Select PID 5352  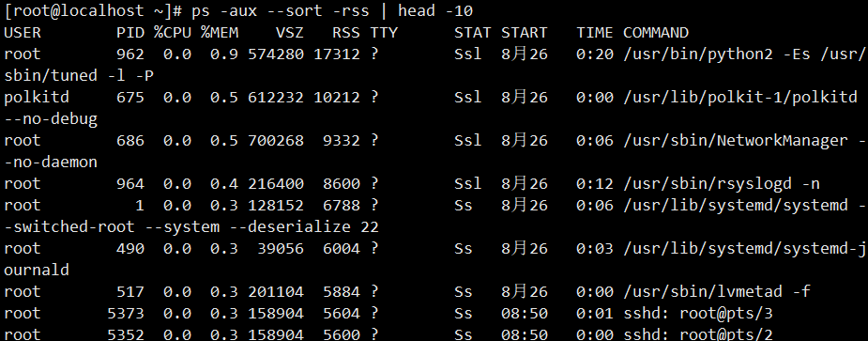tap(126, 334)
